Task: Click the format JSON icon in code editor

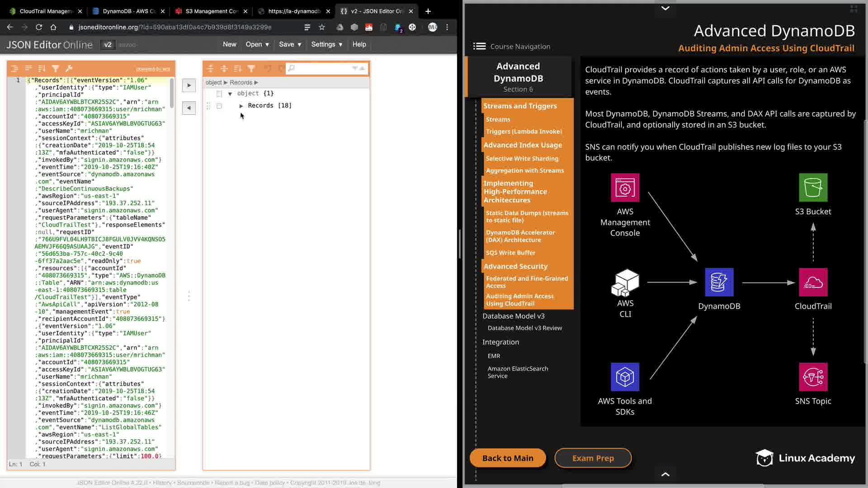Action: coord(14,68)
